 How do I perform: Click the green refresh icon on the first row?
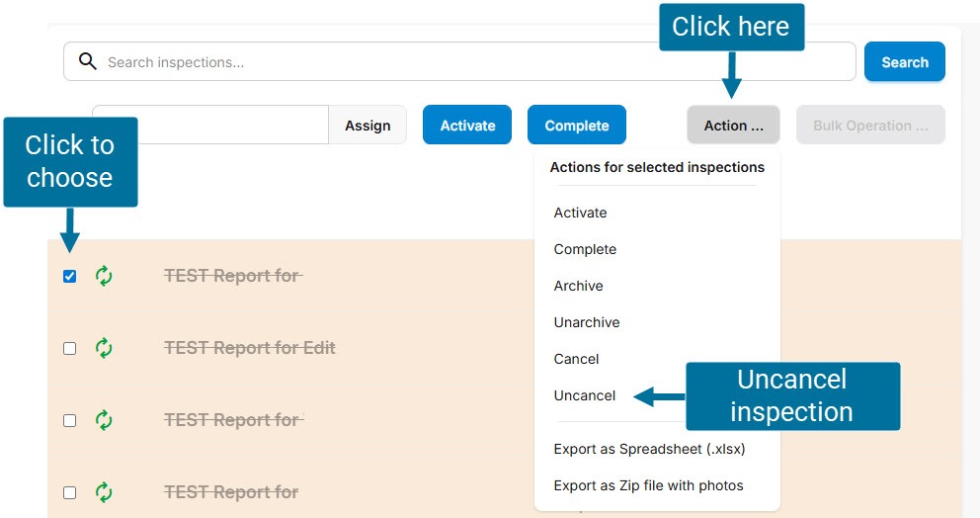(x=104, y=276)
